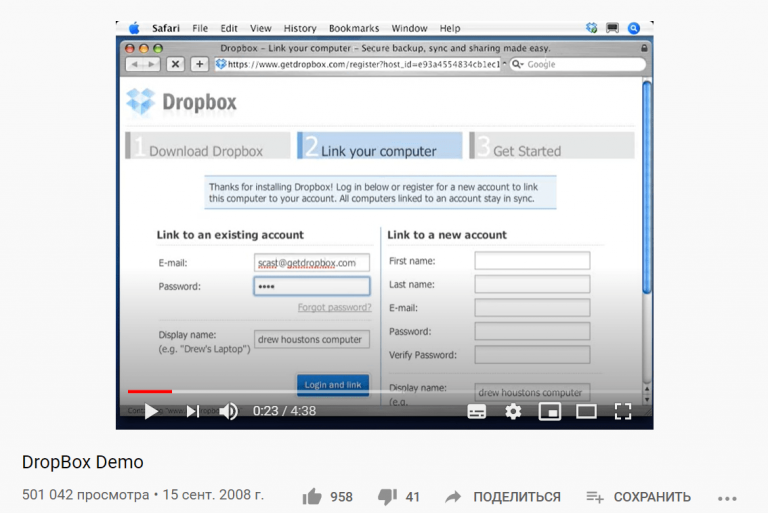Viewport: 768px width, 513px height.
Task: Click the ПОДЕЛИТЬСЯ share button
Action: tap(503, 497)
